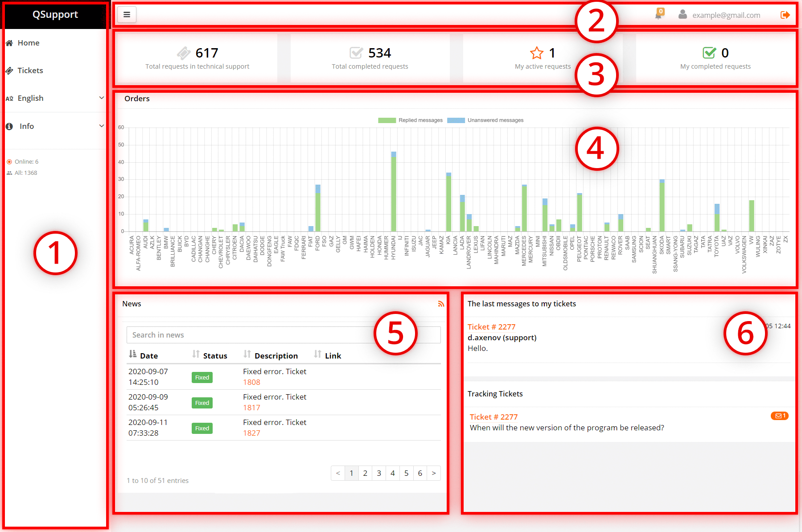Screen dimensions: 802x532
Task: Click the tall HYUNDAI bar in chart
Action: tap(394, 192)
